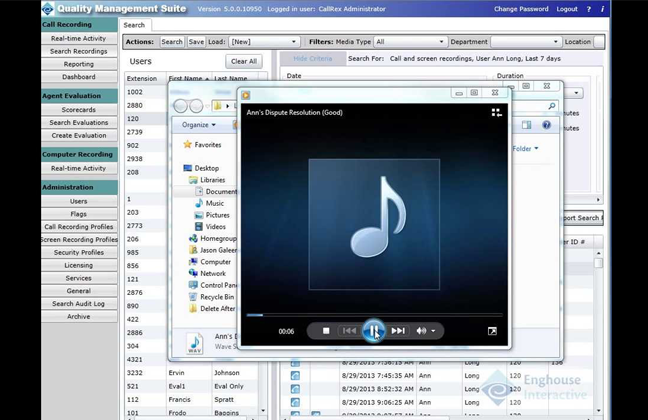Viewport: 648px width, 420px height.
Task: Pause the Ann's Dispute Resolution recording
Action: click(374, 331)
